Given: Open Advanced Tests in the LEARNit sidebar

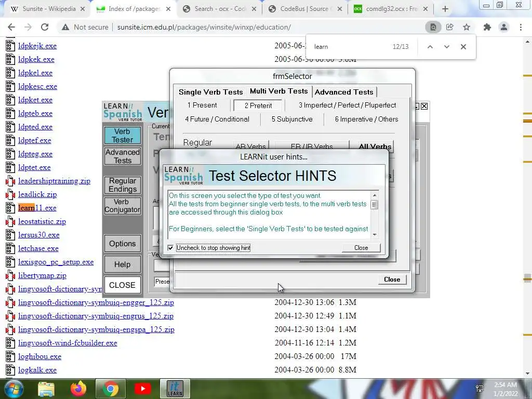Looking at the screenshot, I should point(123,156).
